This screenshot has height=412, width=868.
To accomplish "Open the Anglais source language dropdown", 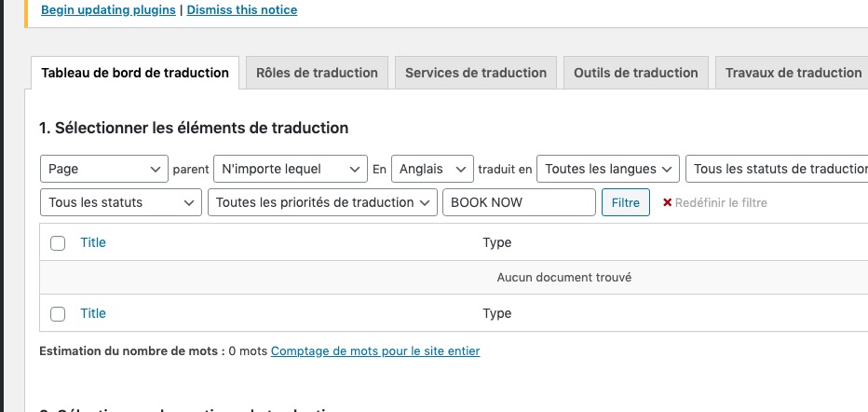I will click(x=432, y=169).
